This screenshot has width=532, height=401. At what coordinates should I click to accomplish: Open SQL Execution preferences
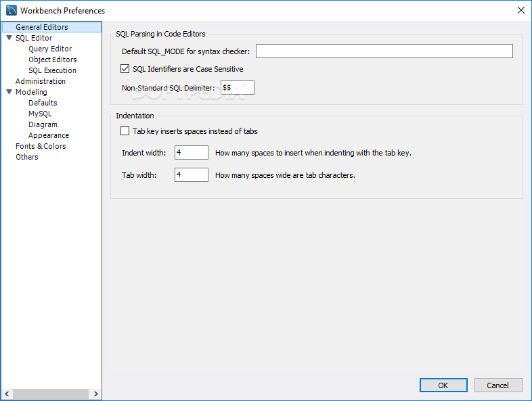click(x=52, y=70)
